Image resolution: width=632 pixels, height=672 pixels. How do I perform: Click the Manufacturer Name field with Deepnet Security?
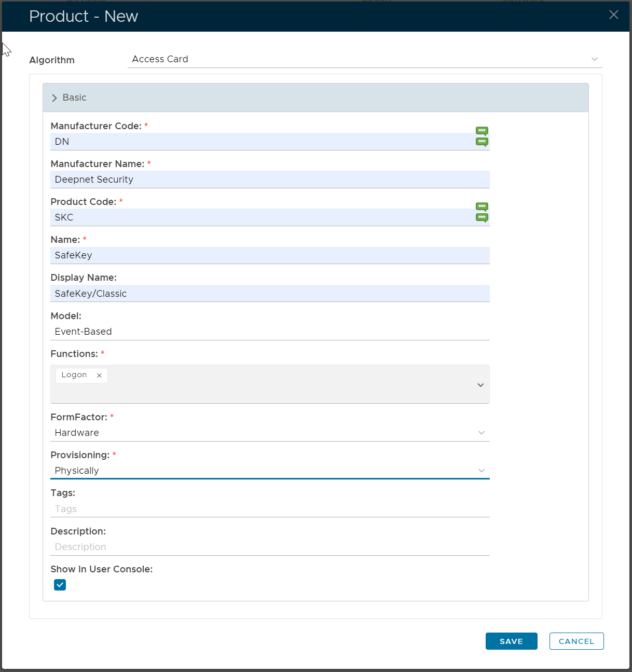270,180
